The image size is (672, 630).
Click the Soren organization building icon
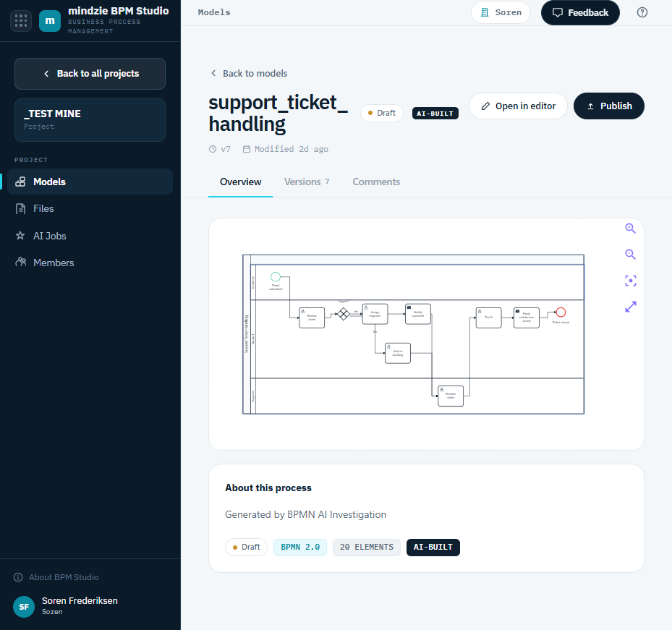coord(485,12)
